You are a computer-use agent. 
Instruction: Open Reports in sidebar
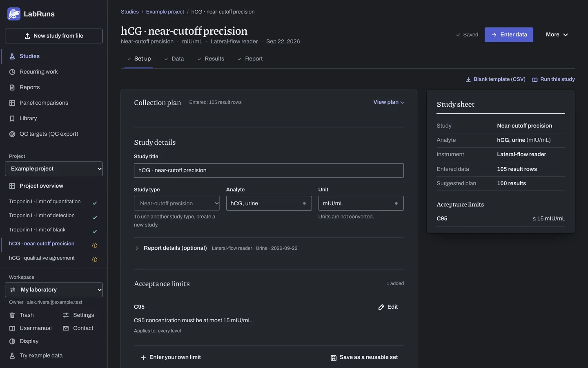click(53, 88)
